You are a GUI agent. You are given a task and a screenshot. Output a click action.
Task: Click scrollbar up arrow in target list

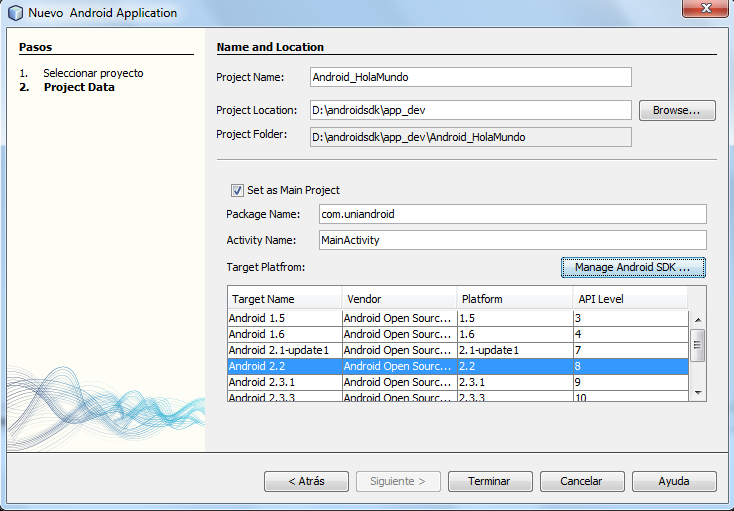point(698,318)
